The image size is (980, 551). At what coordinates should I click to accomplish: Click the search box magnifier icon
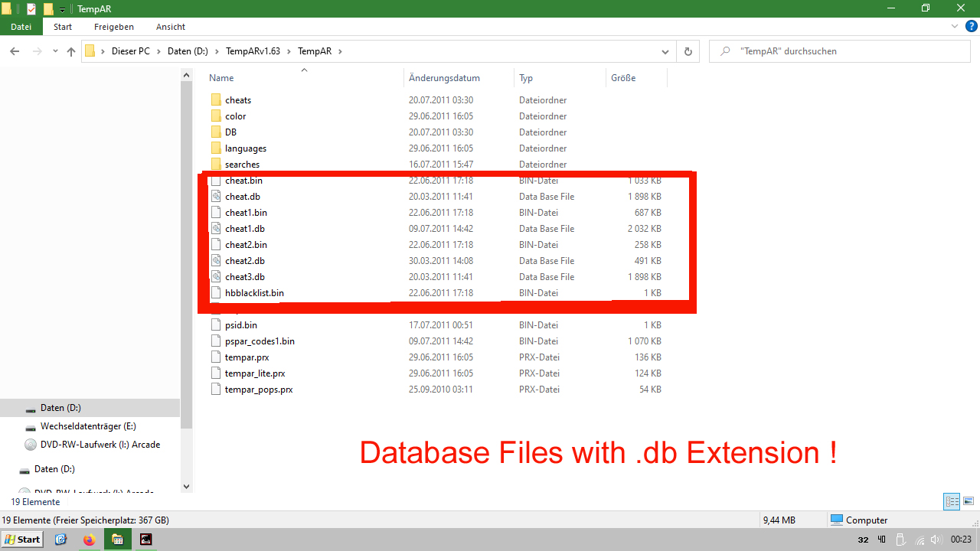click(x=724, y=51)
